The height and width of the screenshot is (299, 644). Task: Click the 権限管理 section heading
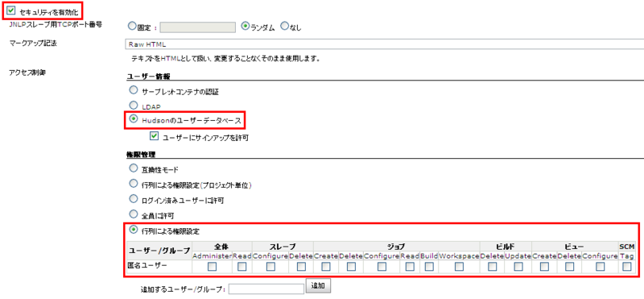coord(140,155)
